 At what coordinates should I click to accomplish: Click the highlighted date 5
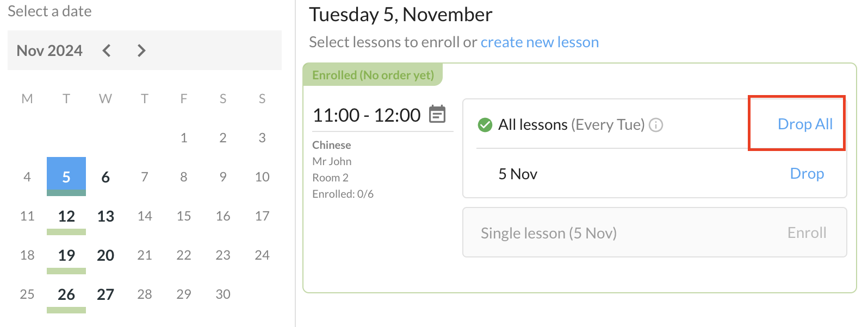pyautogui.click(x=66, y=177)
